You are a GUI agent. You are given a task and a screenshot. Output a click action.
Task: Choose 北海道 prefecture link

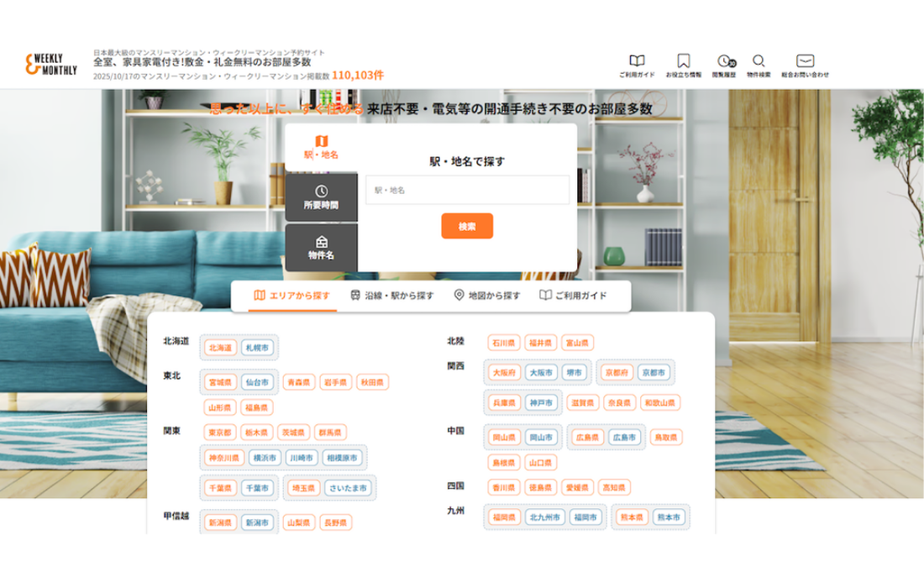click(x=220, y=348)
